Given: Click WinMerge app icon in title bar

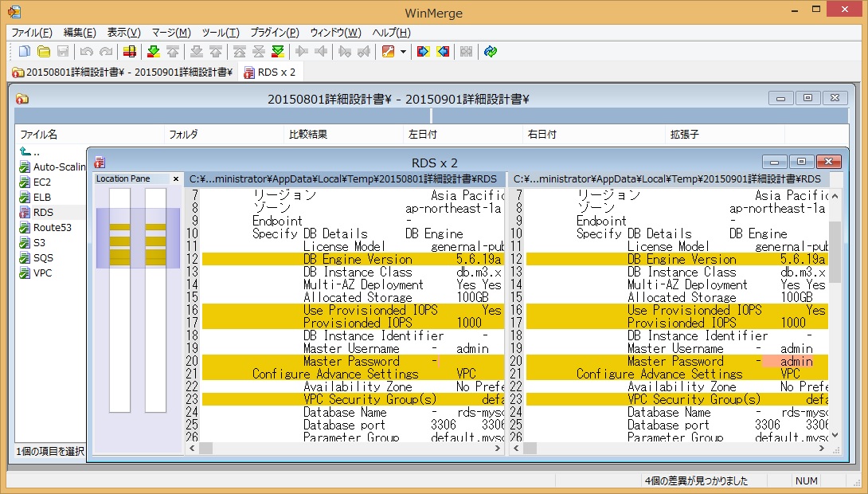Looking at the screenshot, I should [x=14, y=12].
